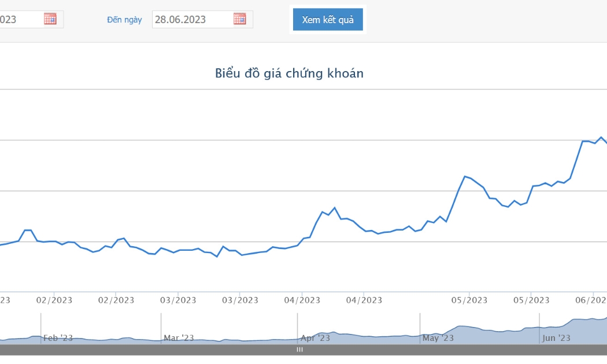
Task: Grab the navigator scrollbar handle grip
Action: pyautogui.click(x=299, y=350)
